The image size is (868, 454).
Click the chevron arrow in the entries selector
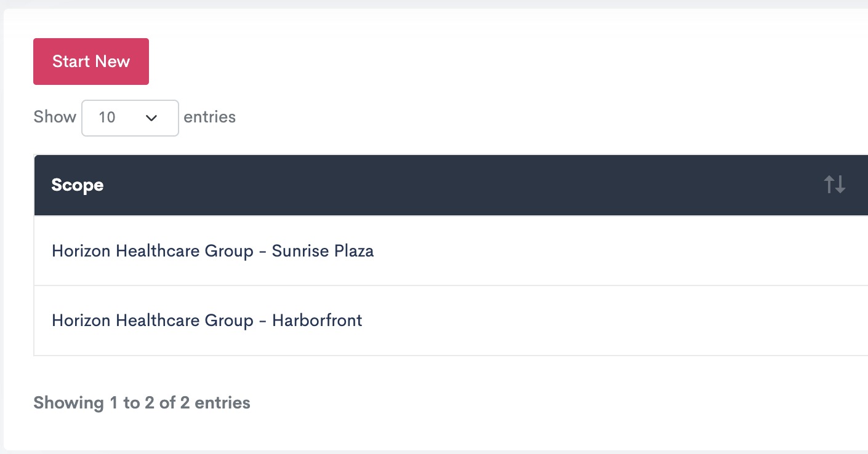[151, 117]
